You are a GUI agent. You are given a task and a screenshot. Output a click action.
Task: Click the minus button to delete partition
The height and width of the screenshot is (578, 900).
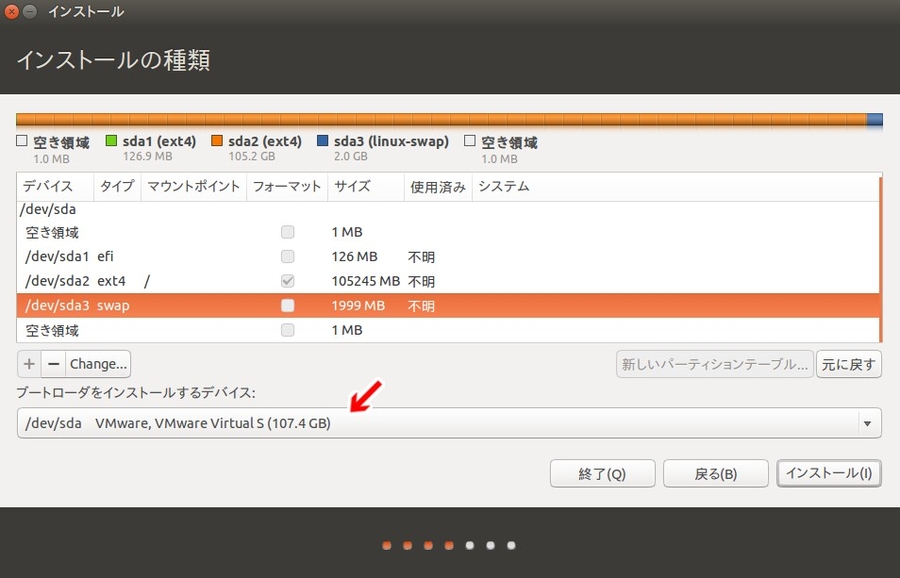coord(53,364)
